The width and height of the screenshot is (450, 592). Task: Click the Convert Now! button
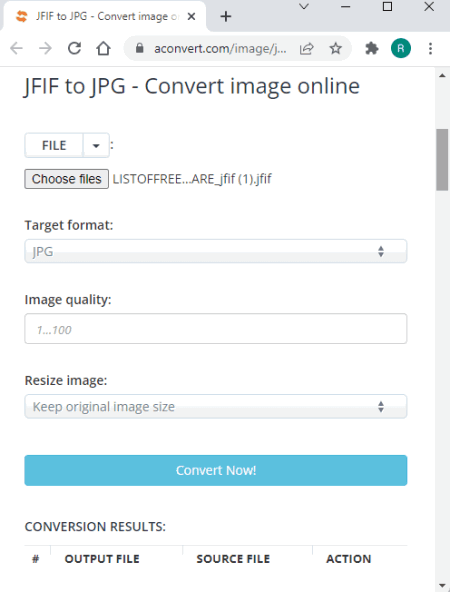[x=216, y=470]
